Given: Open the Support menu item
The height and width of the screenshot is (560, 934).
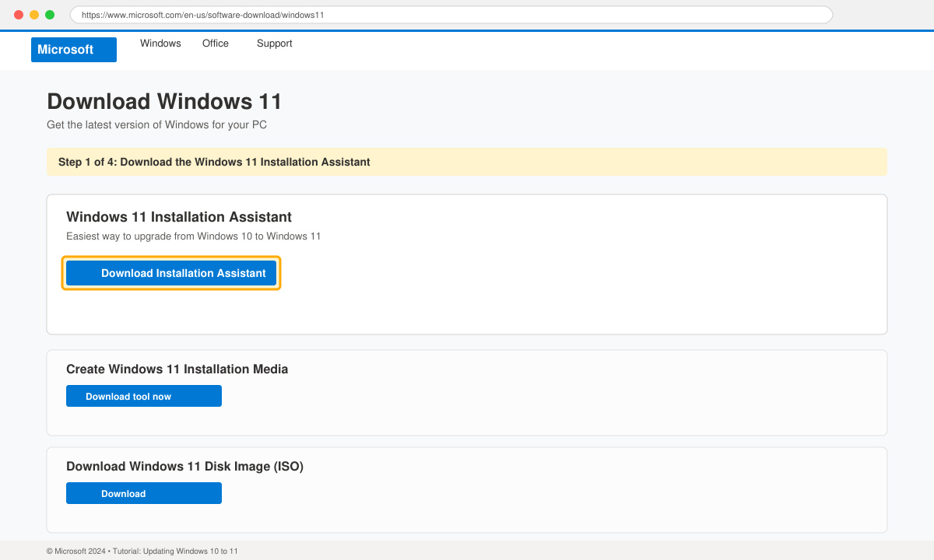Looking at the screenshot, I should (x=274, y=44).
